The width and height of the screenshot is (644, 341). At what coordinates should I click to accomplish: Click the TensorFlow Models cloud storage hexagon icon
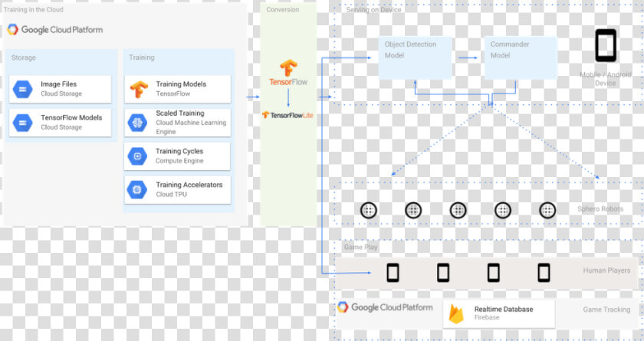coord(22,123)
